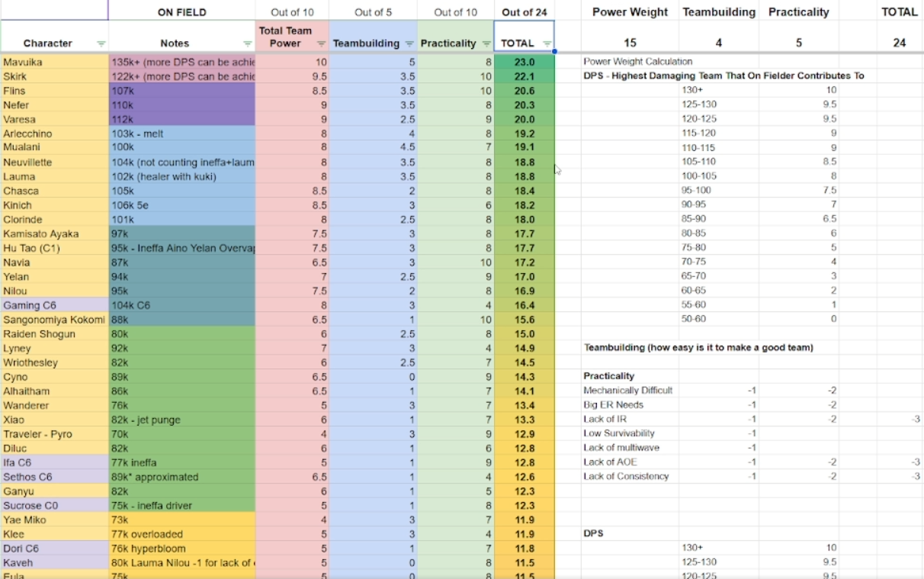
Task: Select the Skirk character cell
Action: (54, 76)
